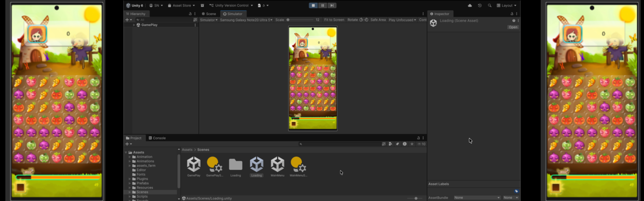This screenshot has width=644, height=201.
Task: Open the Simulator panel kebab menu
Action: pos(423,14)
